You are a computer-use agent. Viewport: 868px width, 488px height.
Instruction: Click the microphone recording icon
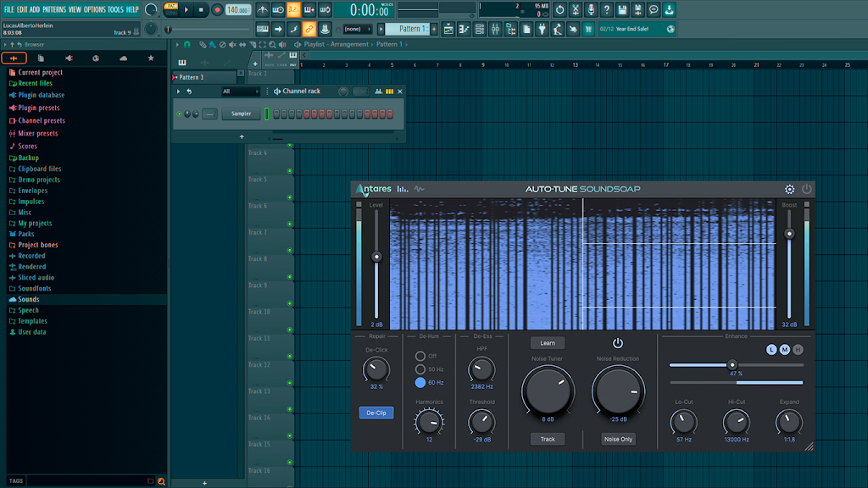(591, 9)
